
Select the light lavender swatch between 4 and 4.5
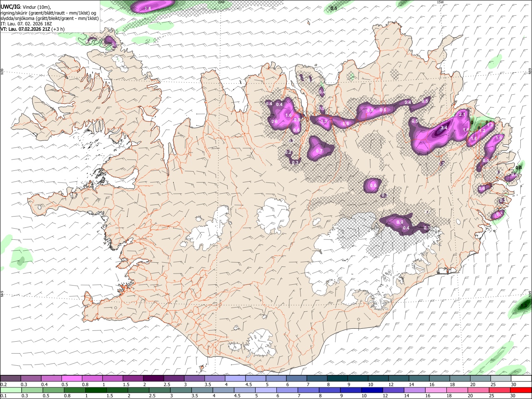point(235,378)
